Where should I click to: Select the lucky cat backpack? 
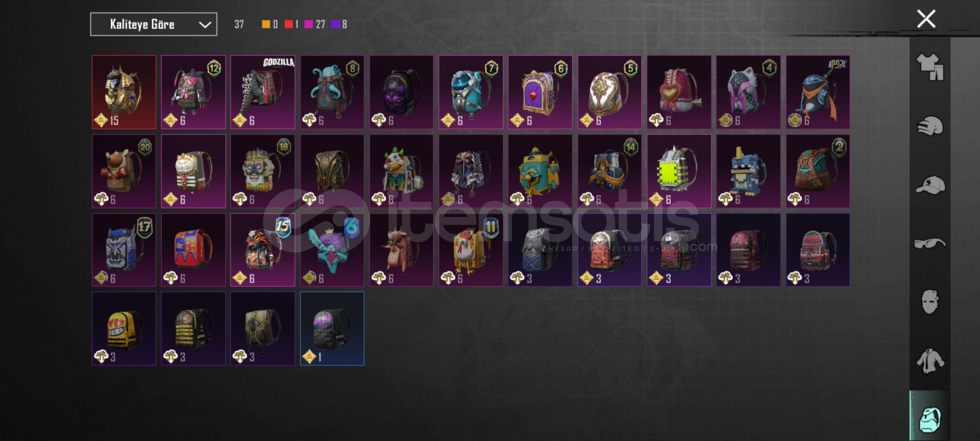[x=193, y=171]
